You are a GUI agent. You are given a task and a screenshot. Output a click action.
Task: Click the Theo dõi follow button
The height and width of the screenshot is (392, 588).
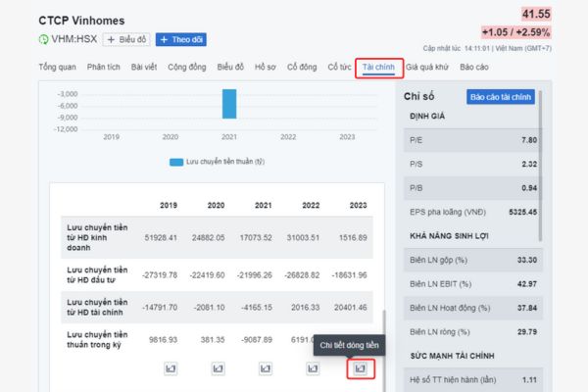(x=181, y=39)
